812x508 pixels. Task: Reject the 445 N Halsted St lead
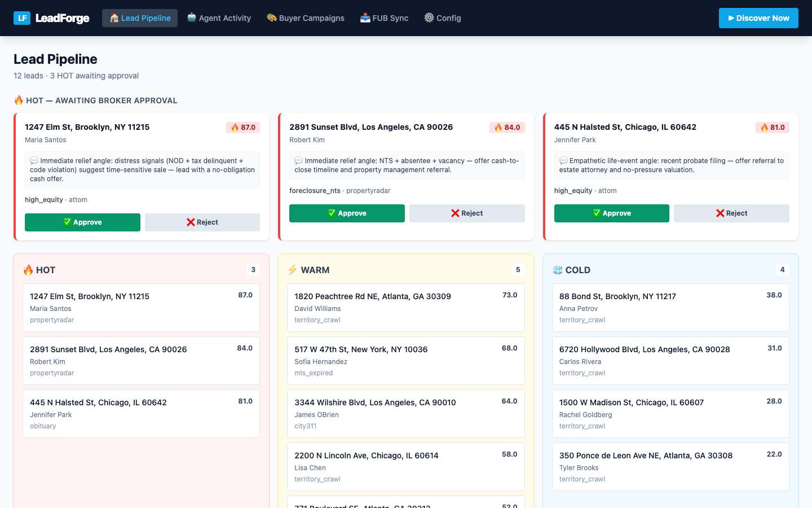[731, 213]
